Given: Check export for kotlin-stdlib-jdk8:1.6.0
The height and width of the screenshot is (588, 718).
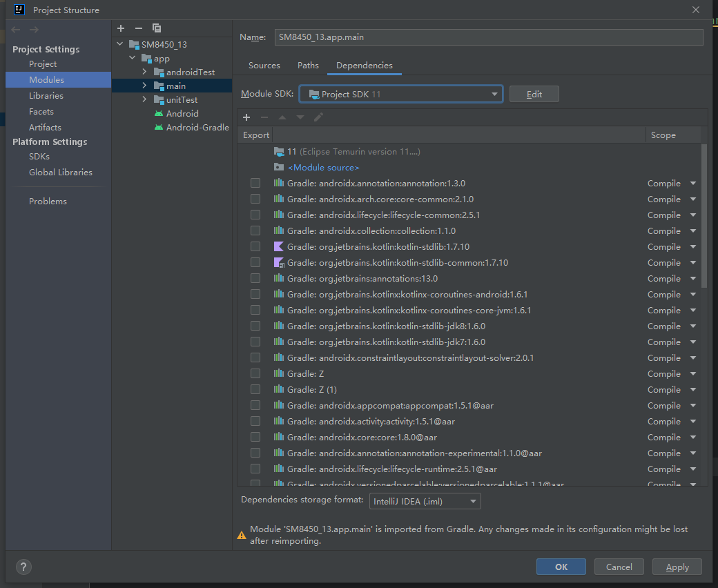Looking at the screenshot, I should click(255, 326).
